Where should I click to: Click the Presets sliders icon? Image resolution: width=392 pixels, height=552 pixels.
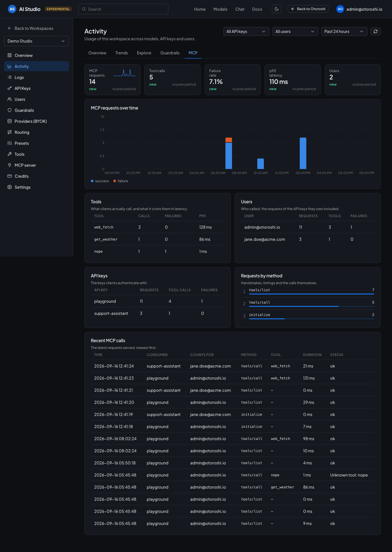(10, 143)
